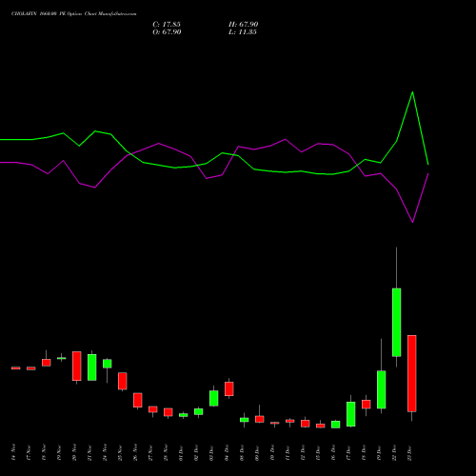Screen dimensions: 476x476
Task: Click the low value L: 11.35
Action: 243,32
